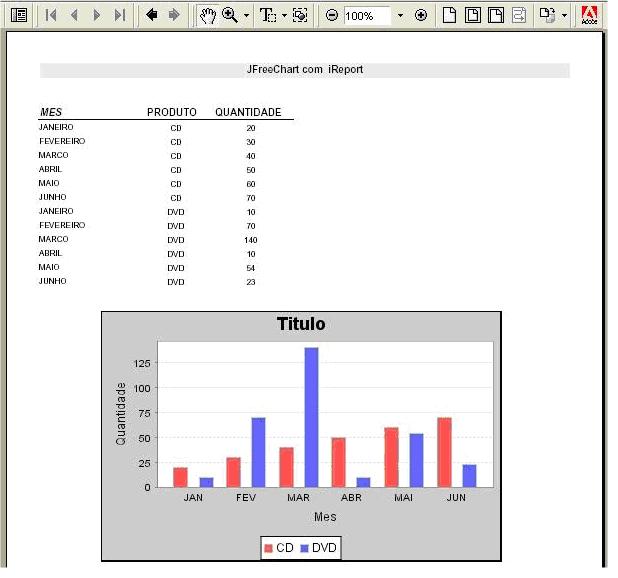618x578 pixels.
Task: Click the grey next view arrow
Action: (174, 15)
